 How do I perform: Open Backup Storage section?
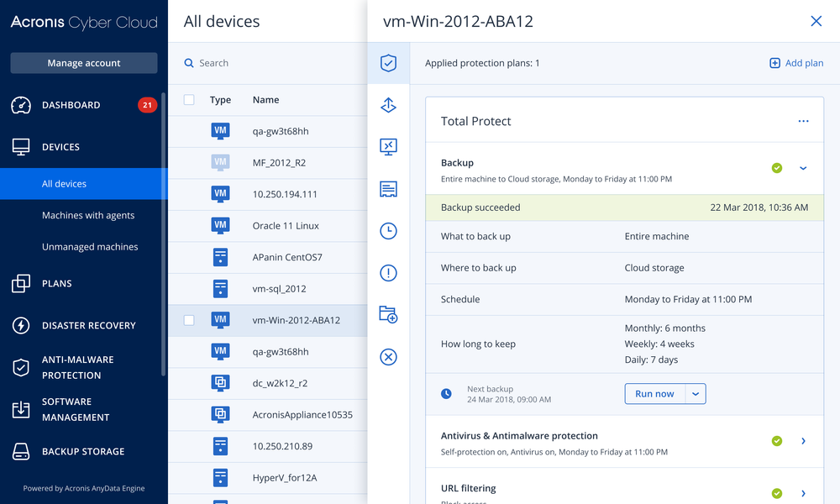pos(83,452)
